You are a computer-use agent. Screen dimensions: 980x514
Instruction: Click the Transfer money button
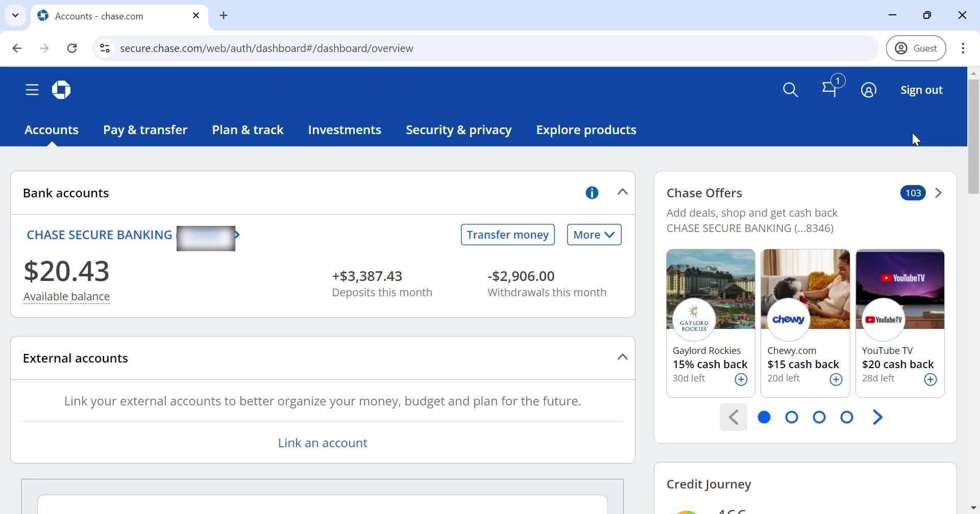coord(507,235)
